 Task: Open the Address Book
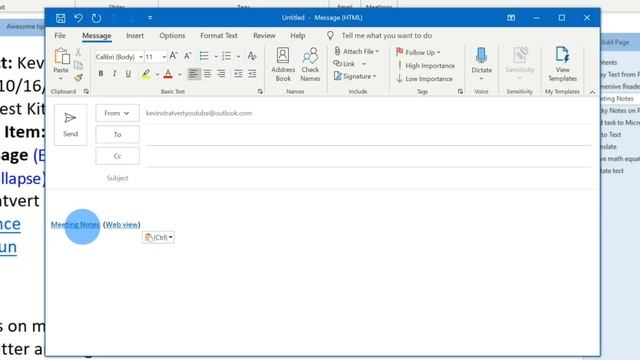tap(283, 64)
